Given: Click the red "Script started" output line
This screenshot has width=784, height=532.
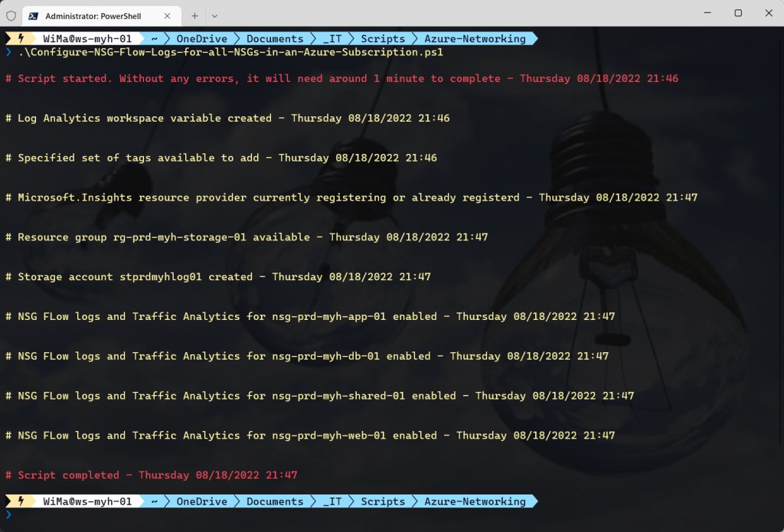Looking at the screenshot, I should (x=341, y=78).
